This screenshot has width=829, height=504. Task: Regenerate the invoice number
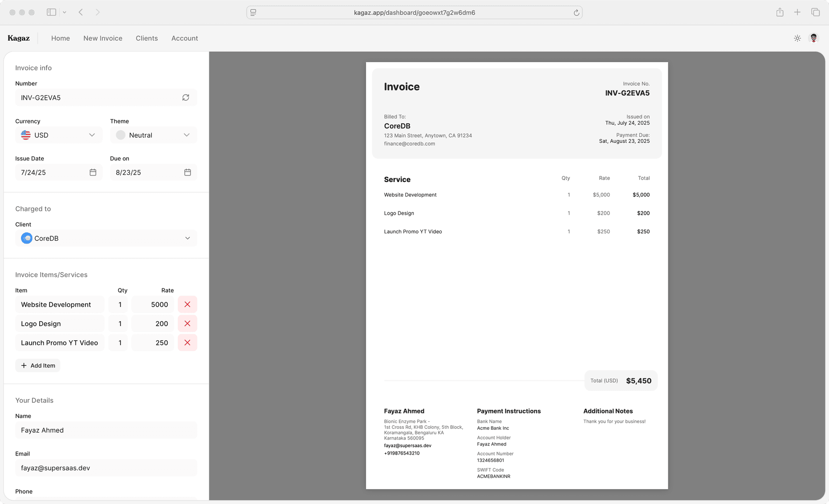tap(185, 98)
